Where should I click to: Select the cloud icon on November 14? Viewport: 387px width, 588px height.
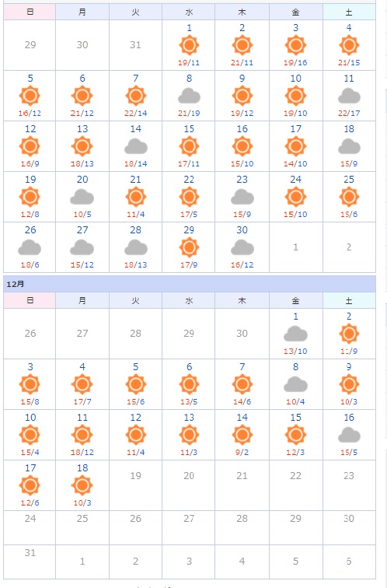point(136,147)
